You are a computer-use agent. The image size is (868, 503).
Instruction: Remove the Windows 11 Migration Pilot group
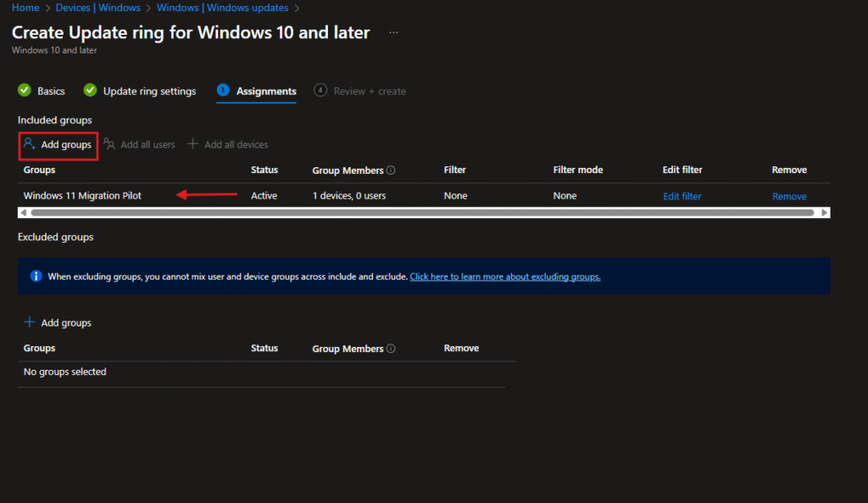coord(788,196)
